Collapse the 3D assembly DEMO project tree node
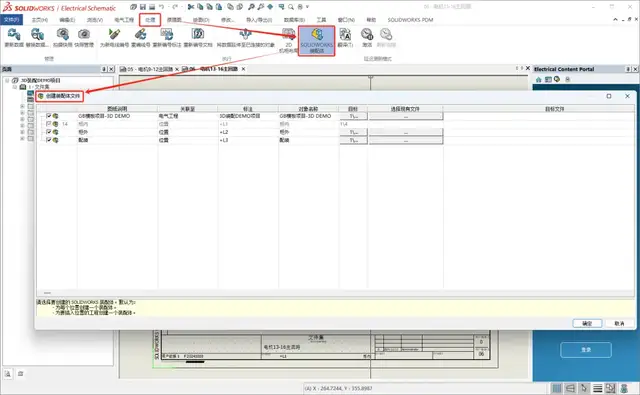 click(x=7, y=80)
